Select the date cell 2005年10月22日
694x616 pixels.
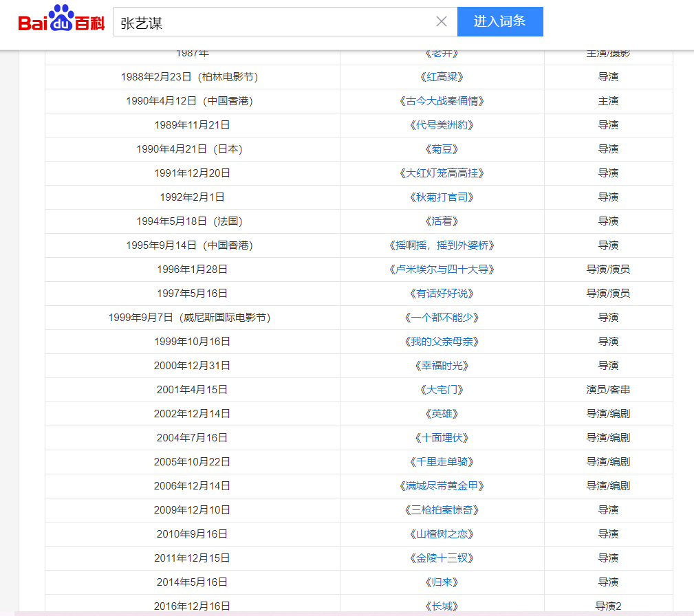192,461
